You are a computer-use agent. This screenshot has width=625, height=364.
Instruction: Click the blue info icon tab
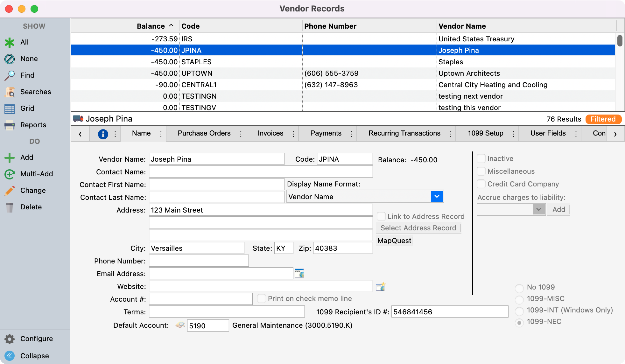pos(103,134)
